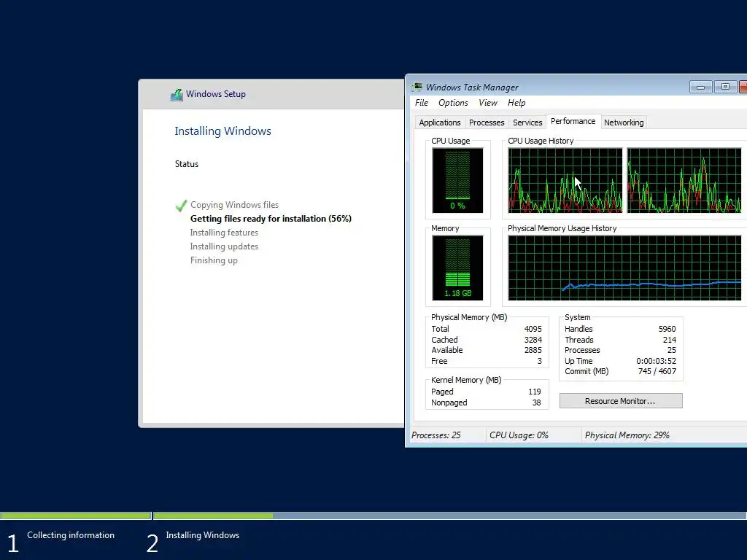Click the Windows Setup title icon
The image size is (747, 560).
coord(177,94)
